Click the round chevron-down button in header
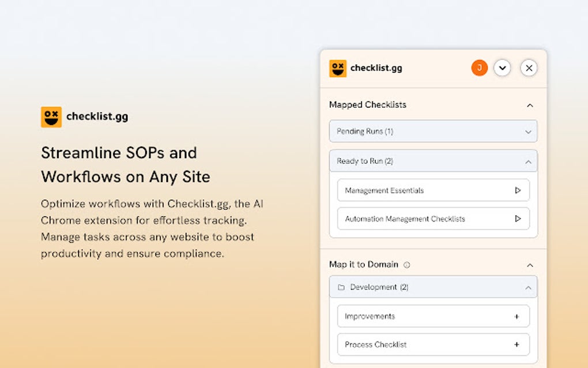588x368 pixels. point(502,68)
